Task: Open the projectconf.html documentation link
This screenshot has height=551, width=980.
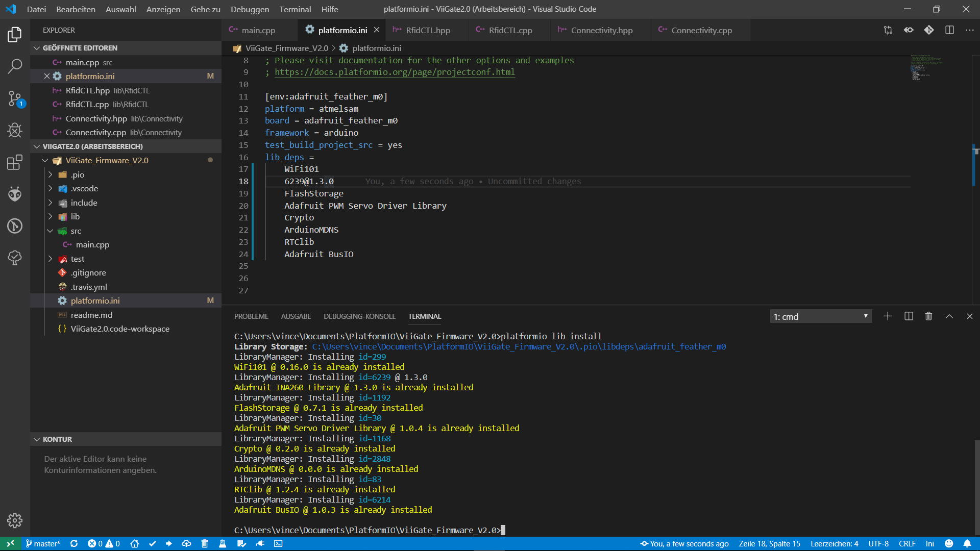Action: click(395, 72)
